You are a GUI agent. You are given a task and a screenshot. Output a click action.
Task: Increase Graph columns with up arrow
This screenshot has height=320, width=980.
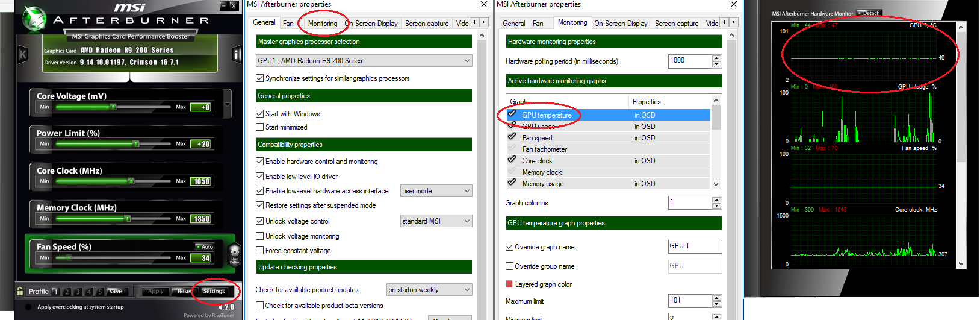[x=716, y=200]
